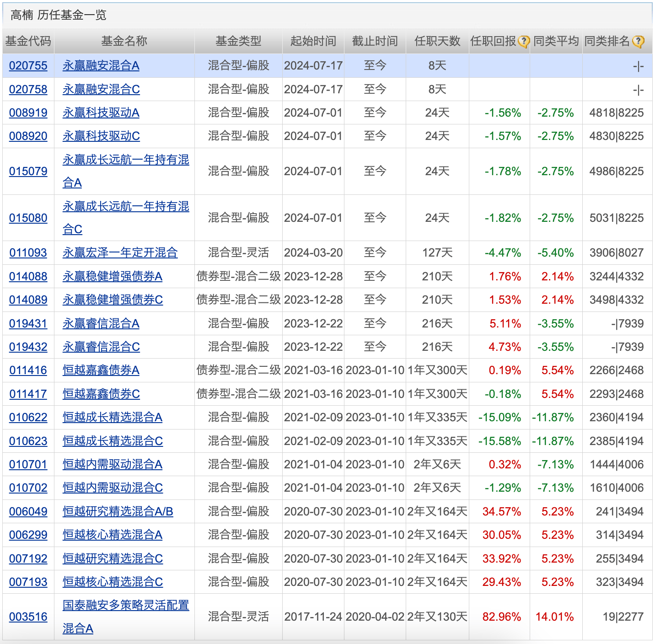Open fund code 006299 link
This screenshot has height=644, width=655.
pyautogui.click(x=28, y=535)
